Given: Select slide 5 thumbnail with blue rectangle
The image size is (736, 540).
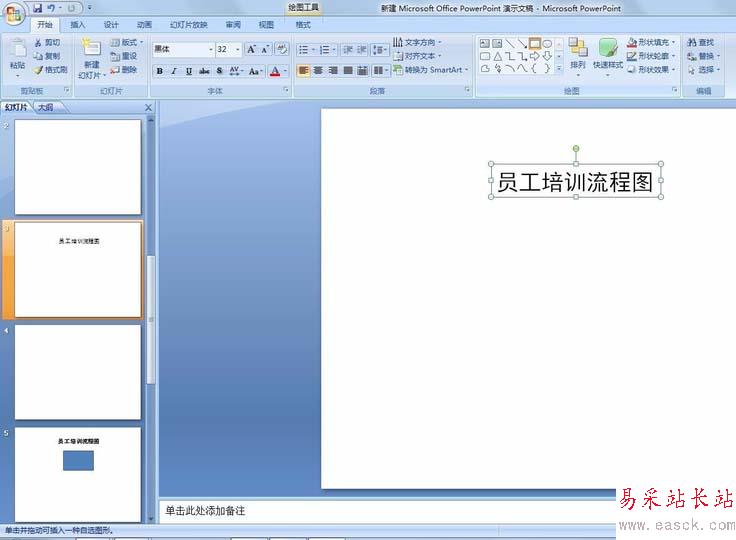Looking at the screenshot, I should tap(78, 474).
